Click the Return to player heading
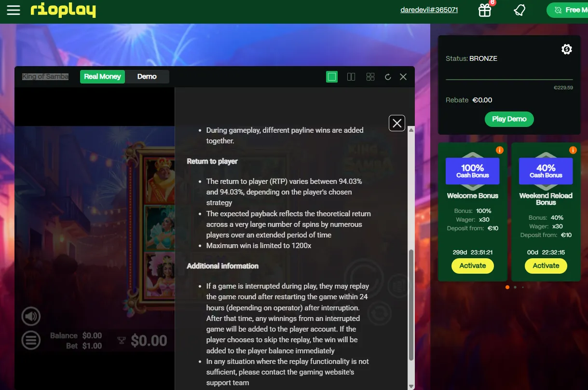The width and height of the screenshot is (588, 390). pyautogui.click(x=212, y=161)
